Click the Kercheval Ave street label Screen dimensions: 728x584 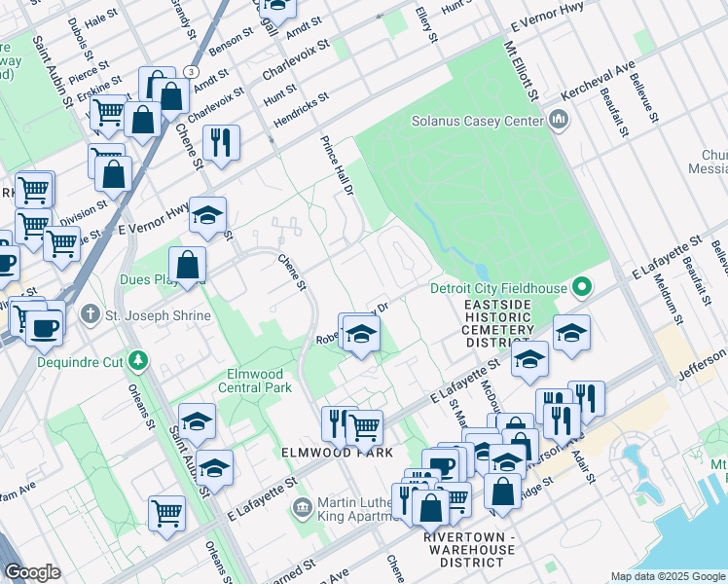pos(598,81)
